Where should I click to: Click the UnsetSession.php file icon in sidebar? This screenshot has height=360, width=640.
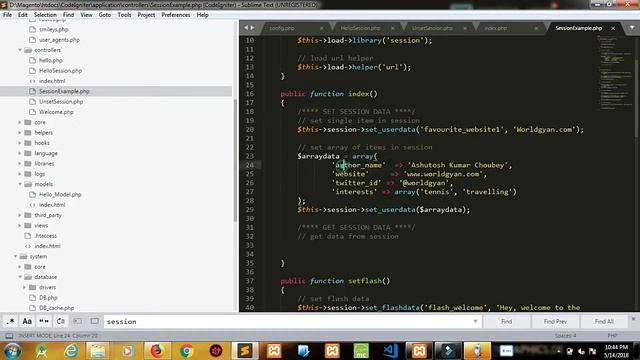coord(33,102)
